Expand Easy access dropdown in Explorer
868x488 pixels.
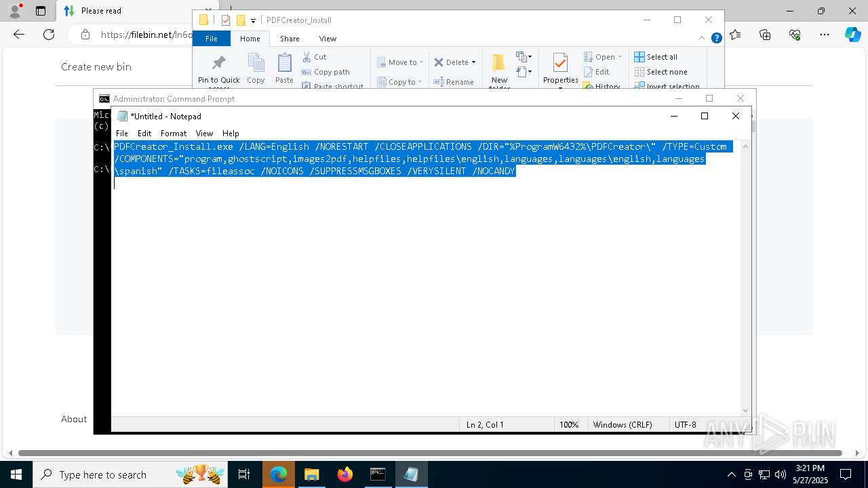point(524,72)
